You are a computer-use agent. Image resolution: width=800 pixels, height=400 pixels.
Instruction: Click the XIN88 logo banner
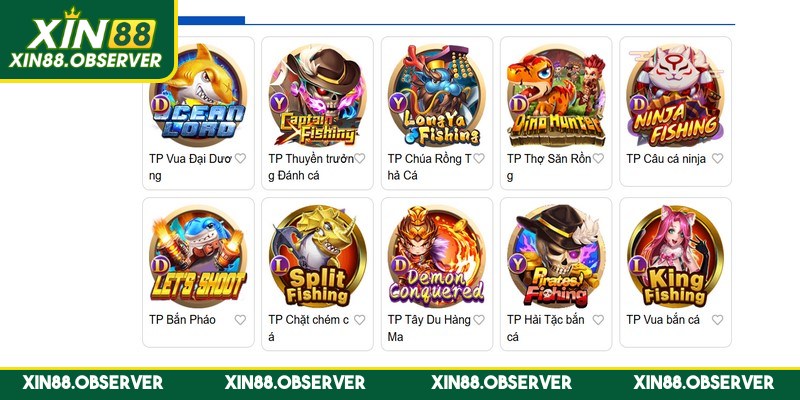click(88, 41)
